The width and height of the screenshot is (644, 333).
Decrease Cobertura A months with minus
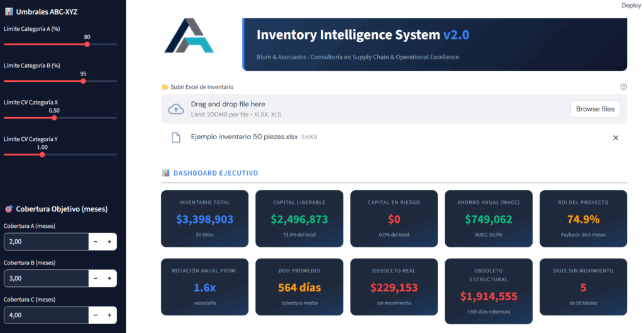coord(95,242)
